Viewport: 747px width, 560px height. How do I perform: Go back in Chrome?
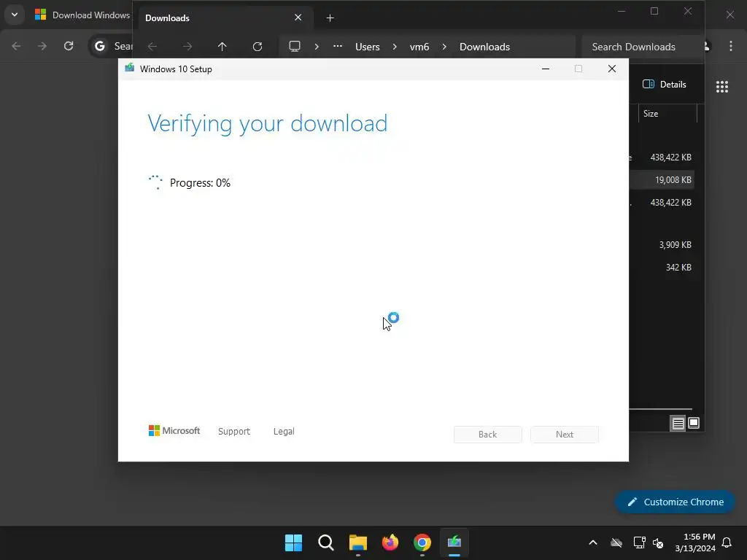click(16, 46)
